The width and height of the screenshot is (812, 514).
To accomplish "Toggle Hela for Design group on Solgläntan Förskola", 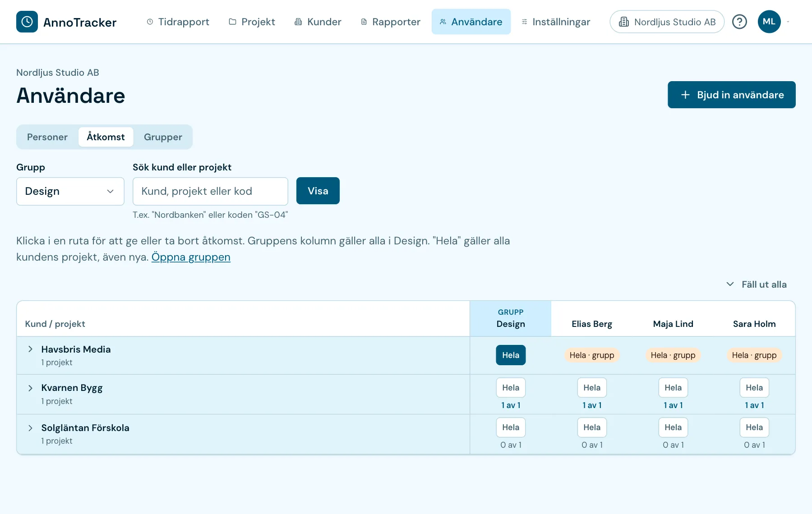I will pos(511,427).
